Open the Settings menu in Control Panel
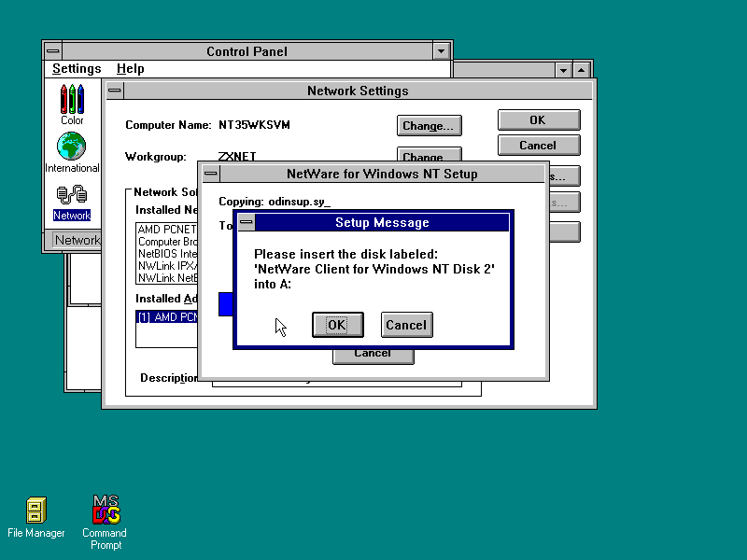747x560 pixels. tap(77, 68)
